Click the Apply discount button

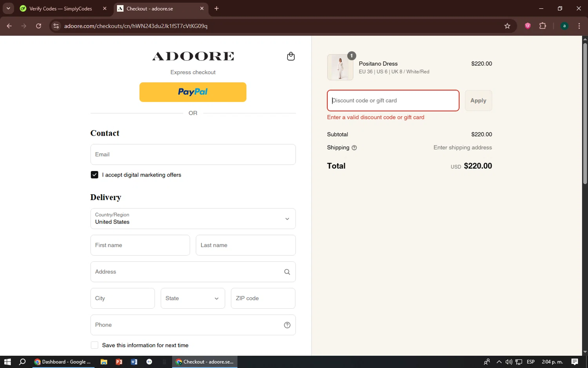478,100
